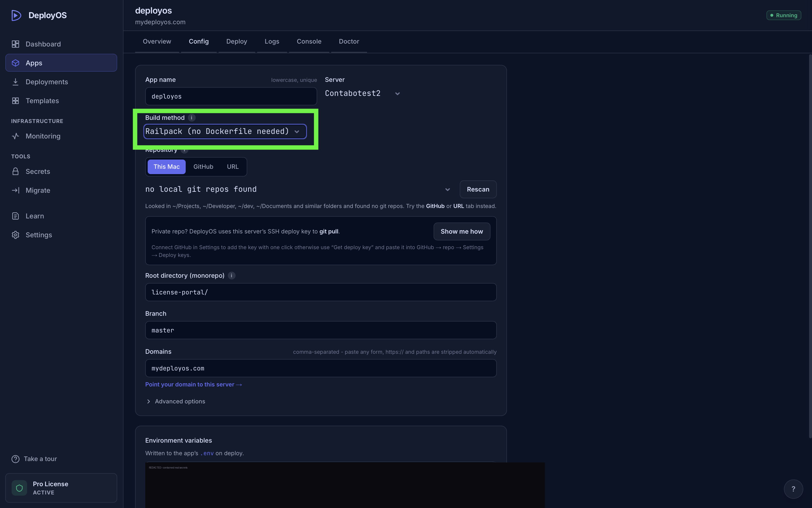Switch to the Overview tab

click(x=157, y=41)
